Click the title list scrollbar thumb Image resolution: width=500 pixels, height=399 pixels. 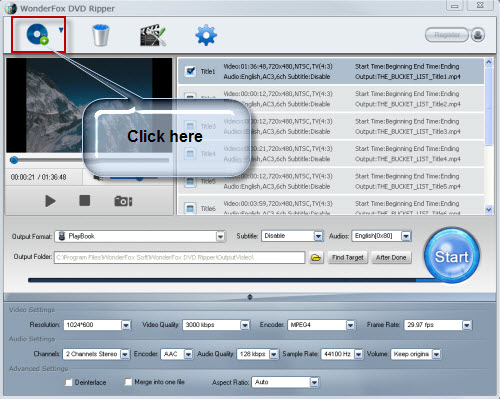(x=489, y=107)
